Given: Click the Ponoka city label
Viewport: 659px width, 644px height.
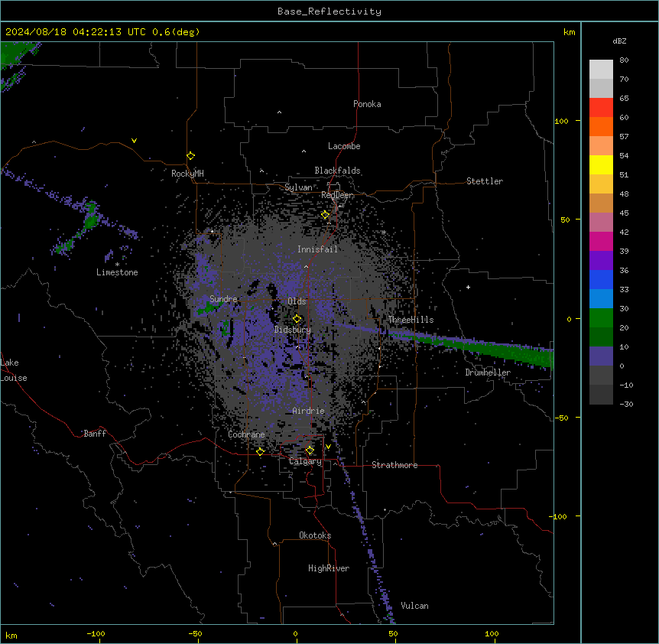Looking at the screenshot, I should 367,104.
